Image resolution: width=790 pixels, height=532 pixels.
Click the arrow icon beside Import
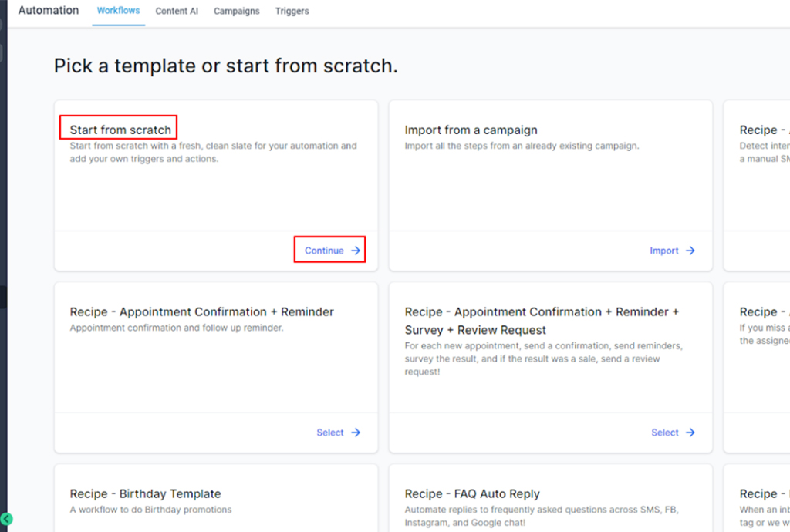click(690, 251)
